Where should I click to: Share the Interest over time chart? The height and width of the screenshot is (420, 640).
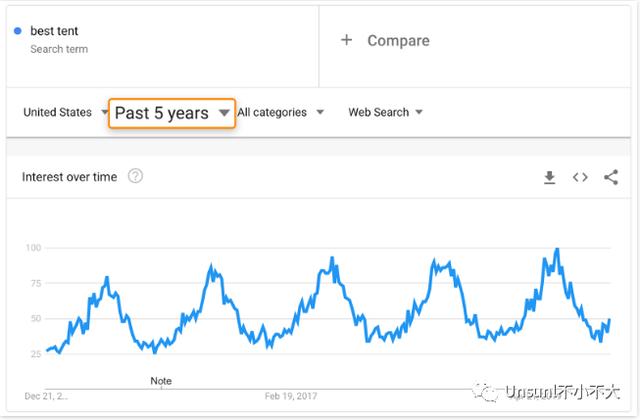pos(611,177)
